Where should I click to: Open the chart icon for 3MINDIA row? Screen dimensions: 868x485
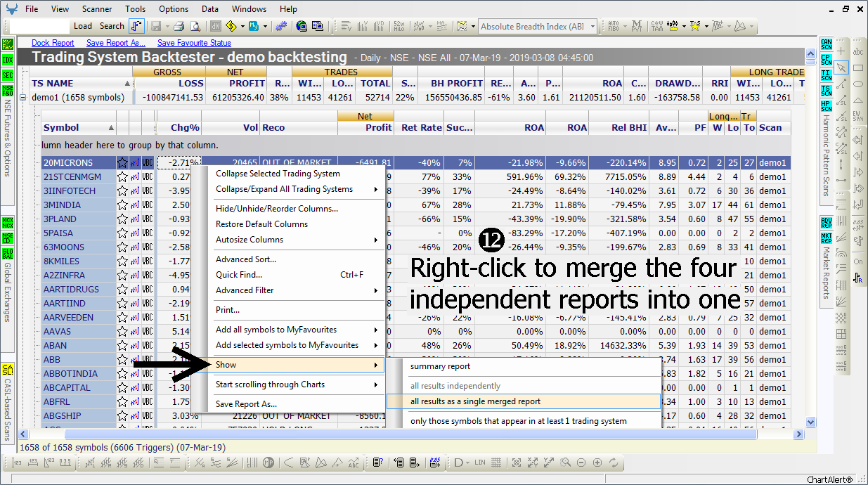tap(135, 205)
